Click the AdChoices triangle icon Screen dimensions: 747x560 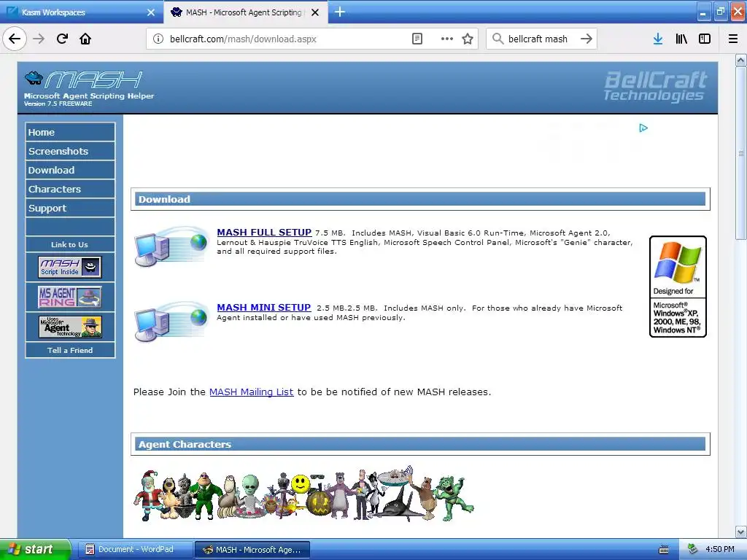click(x=643, y=128)
